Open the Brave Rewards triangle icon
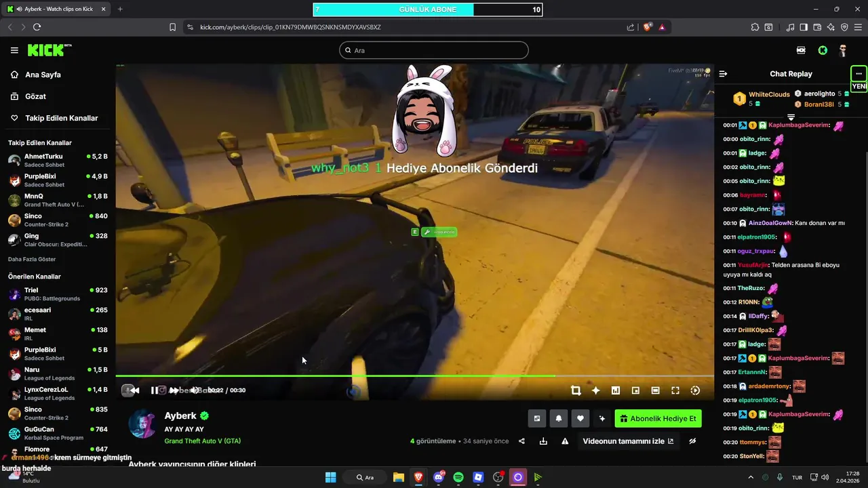The height and width of the screenshot is (488, 868). [x=662, y=27]
